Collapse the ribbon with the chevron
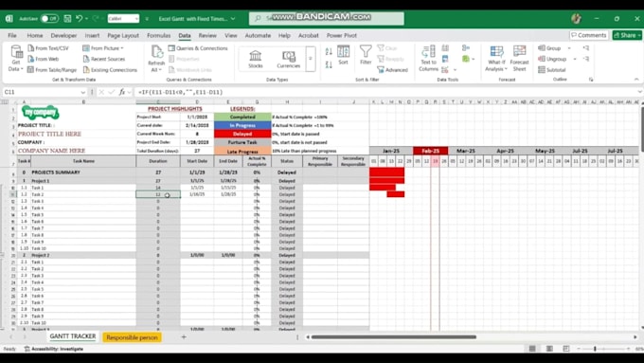Screen dimensions: 644x363 pos(636,80)
